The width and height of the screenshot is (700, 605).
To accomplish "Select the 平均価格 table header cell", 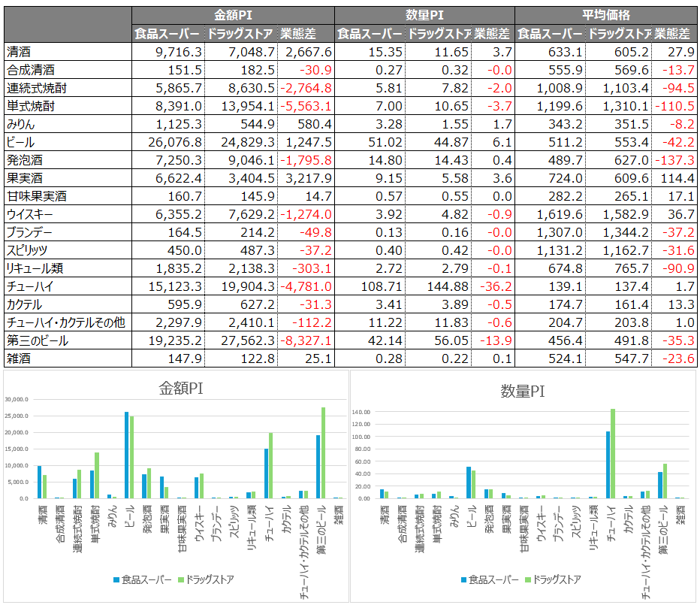I will [605, 15].
